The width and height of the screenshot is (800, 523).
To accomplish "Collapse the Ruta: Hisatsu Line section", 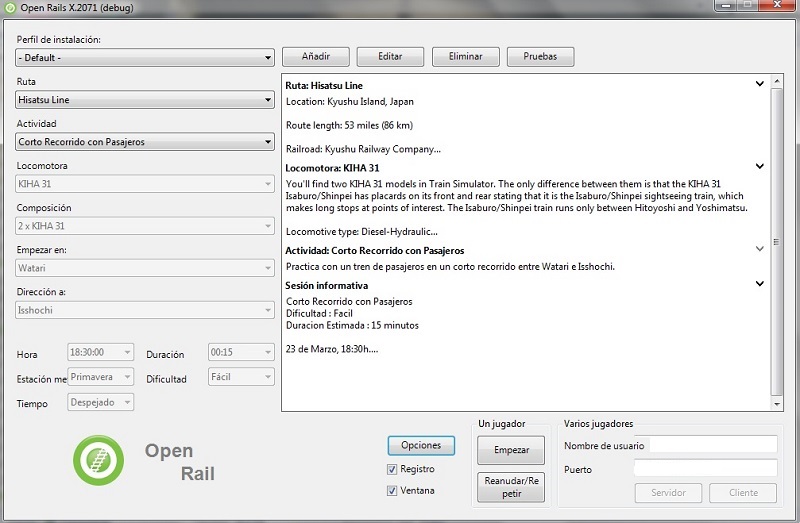I will click(760, 85).
